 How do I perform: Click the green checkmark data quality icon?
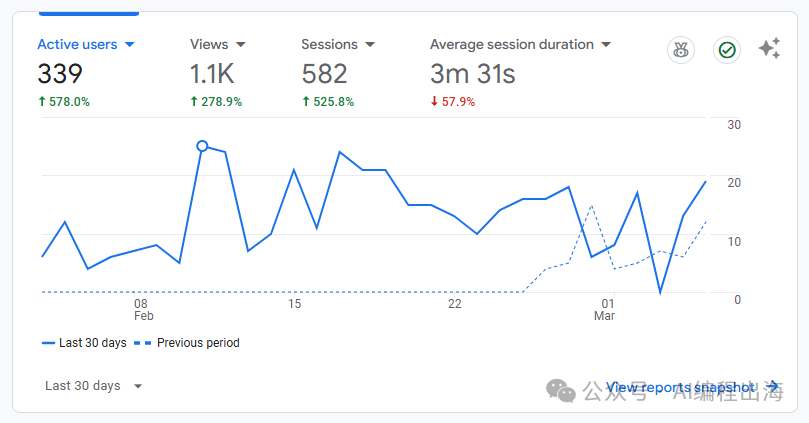[727, 49]
